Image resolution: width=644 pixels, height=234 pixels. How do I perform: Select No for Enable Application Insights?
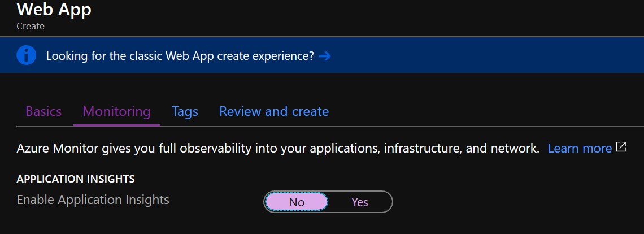pyautogui.click(x=297, y=202)
